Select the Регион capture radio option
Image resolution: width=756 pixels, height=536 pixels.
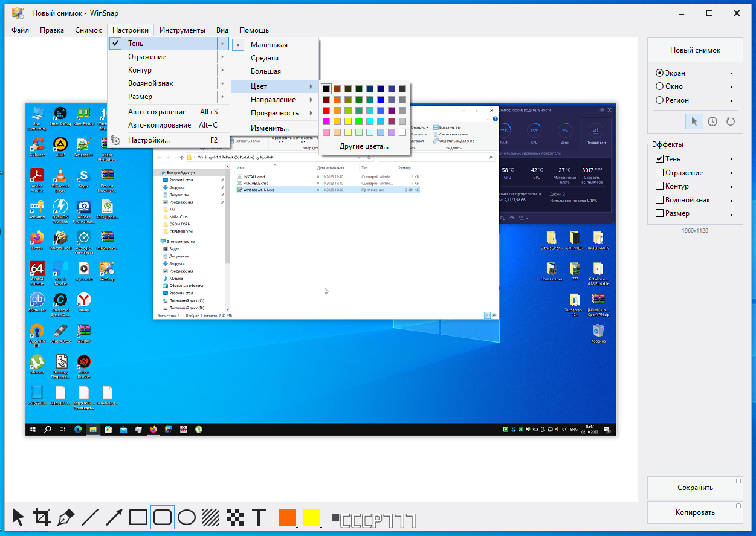pos(673,100)
